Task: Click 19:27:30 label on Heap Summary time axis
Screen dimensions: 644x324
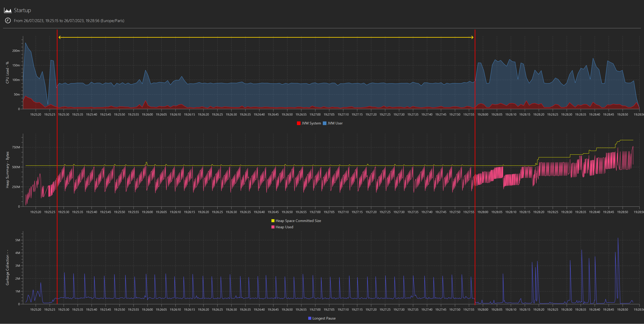Action: tap(399, 212)
